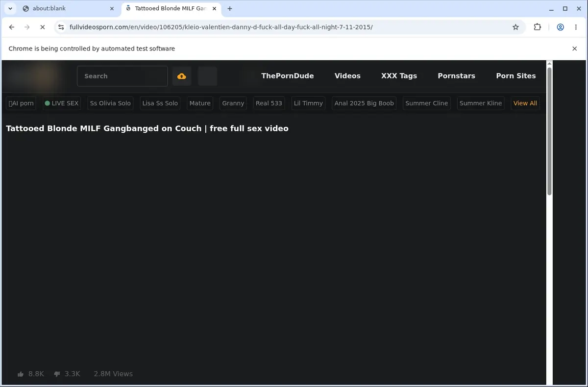Open ThePornDude menu link
Viewport: 588px width, 387px height.
287,76
